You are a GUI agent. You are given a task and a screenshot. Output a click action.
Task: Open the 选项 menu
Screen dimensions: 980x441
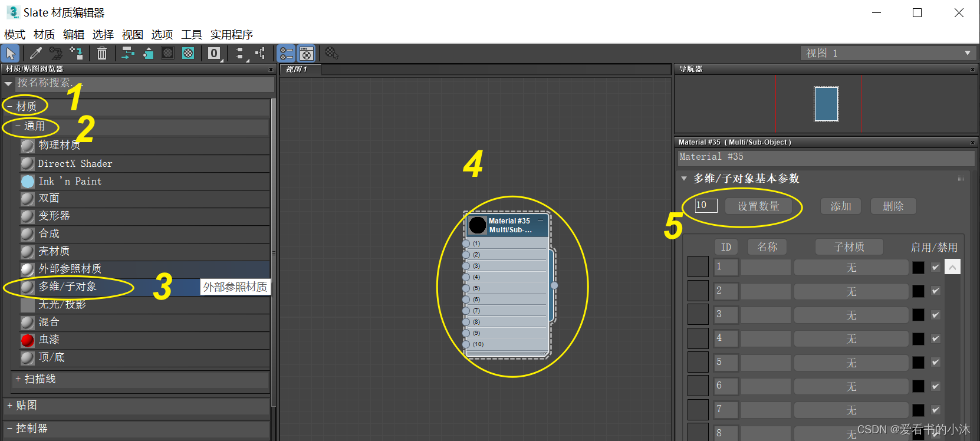pyautogui.click(x=162, y=35)
